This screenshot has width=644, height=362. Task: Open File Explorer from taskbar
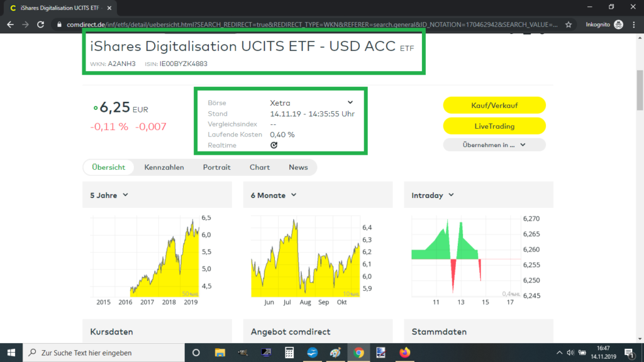pyautogui.click(x=219, y=353)
